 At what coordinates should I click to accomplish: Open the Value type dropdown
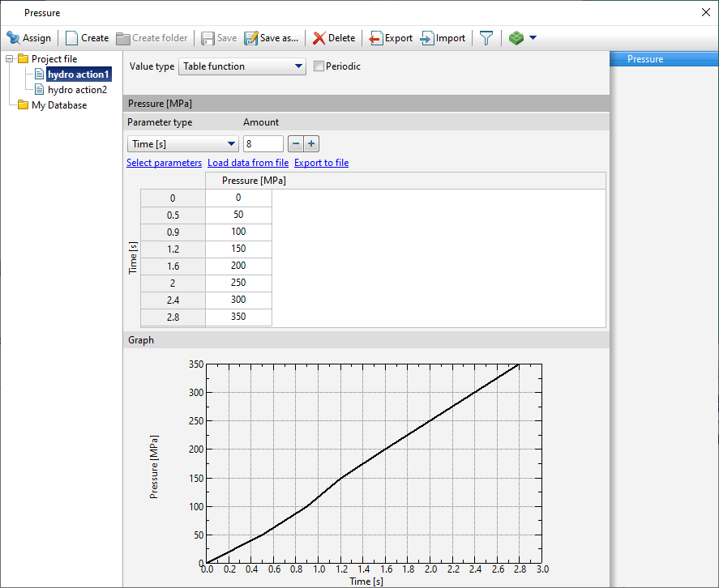click(242, 66)
